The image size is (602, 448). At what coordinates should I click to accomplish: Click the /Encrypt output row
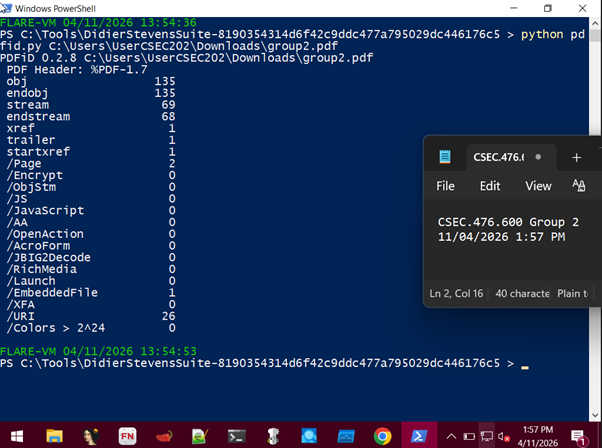click(91, 175)
